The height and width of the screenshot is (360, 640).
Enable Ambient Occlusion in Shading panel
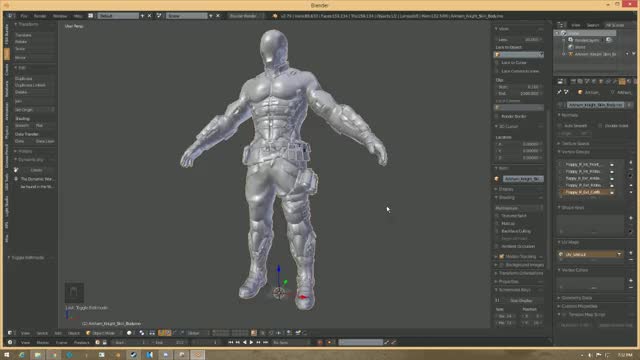tap(497, 246)
